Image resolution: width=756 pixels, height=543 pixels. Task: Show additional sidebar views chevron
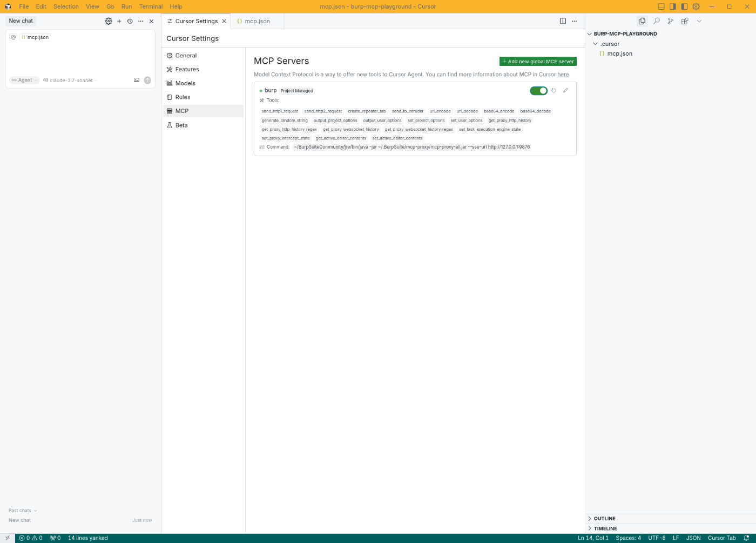699,21
